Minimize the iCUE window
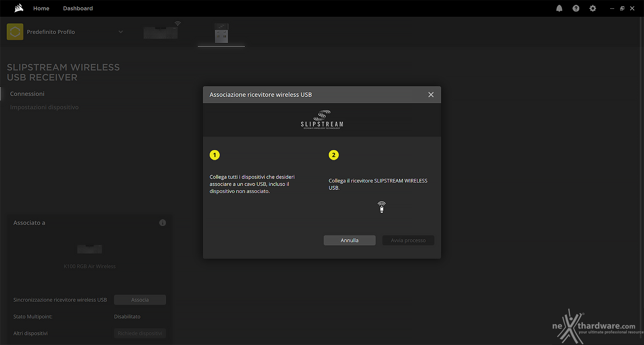The height and width of the screenshot is (345, 644). [x=612, y=8]
